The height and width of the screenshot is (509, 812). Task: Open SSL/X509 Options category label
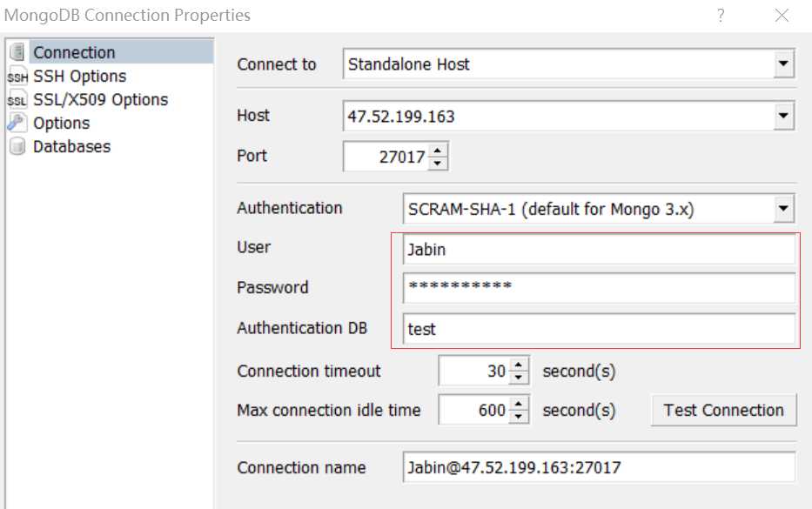click(100, 99)
